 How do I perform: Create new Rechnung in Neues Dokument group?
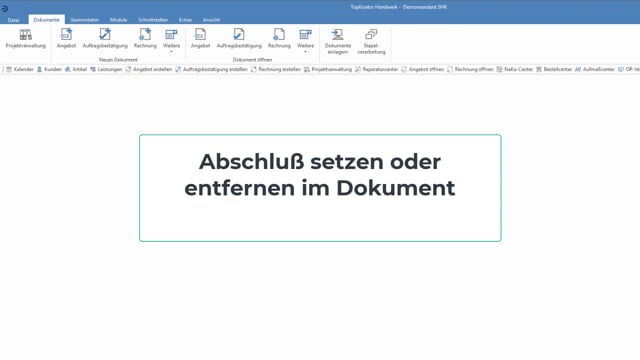pyautogui.click(x=145, y=39)
